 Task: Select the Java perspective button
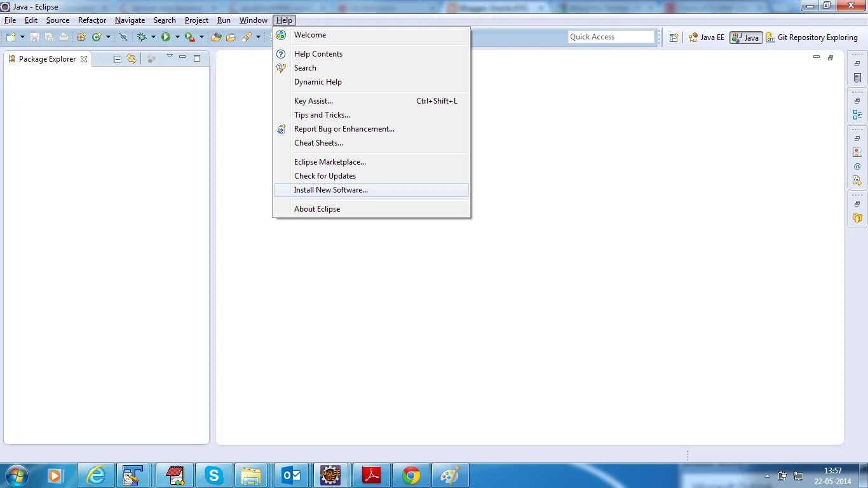tap(746, 37)
